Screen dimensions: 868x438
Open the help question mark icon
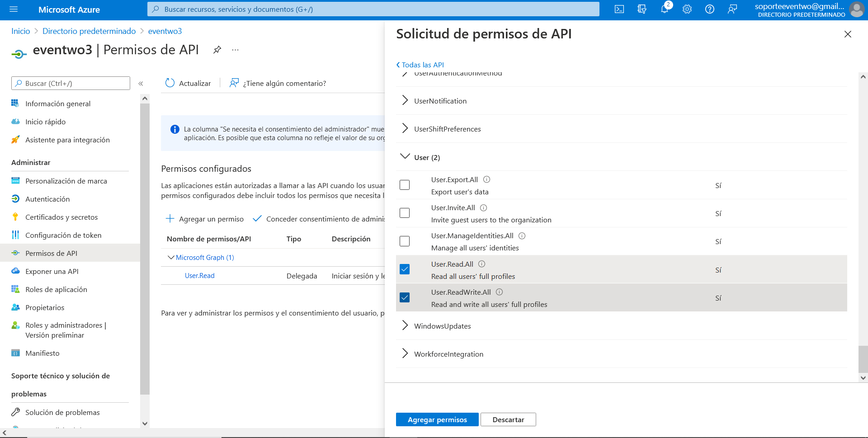[710, 9]
